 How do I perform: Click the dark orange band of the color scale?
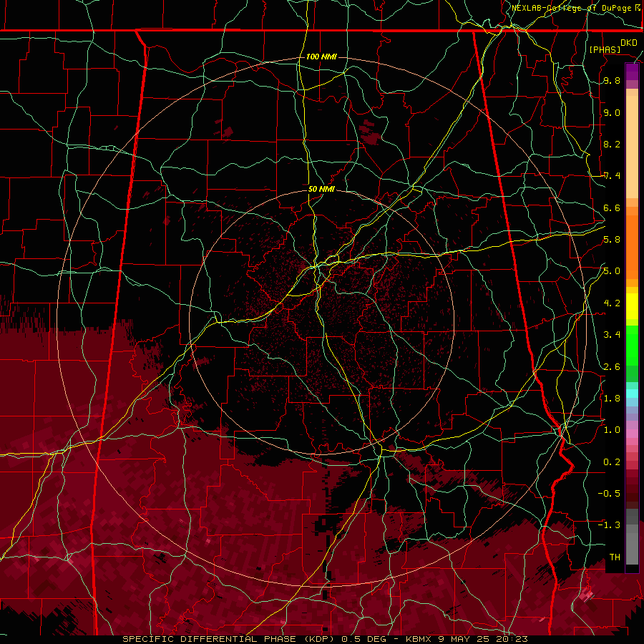pos(632,248)
